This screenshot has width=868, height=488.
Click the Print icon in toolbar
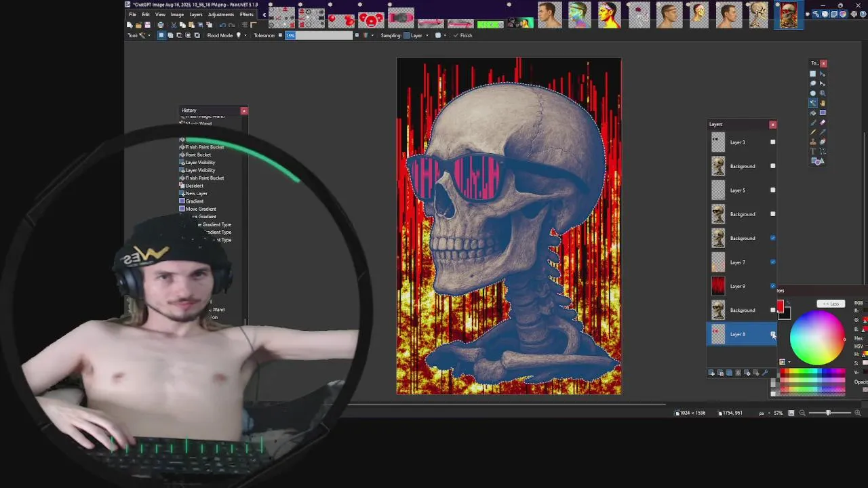[161, 24]
